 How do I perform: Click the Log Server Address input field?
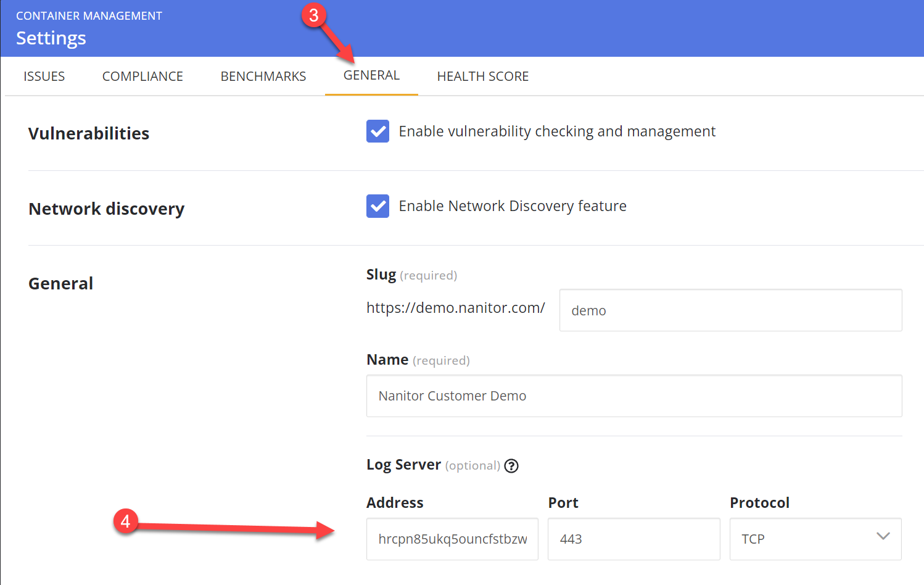452,539
